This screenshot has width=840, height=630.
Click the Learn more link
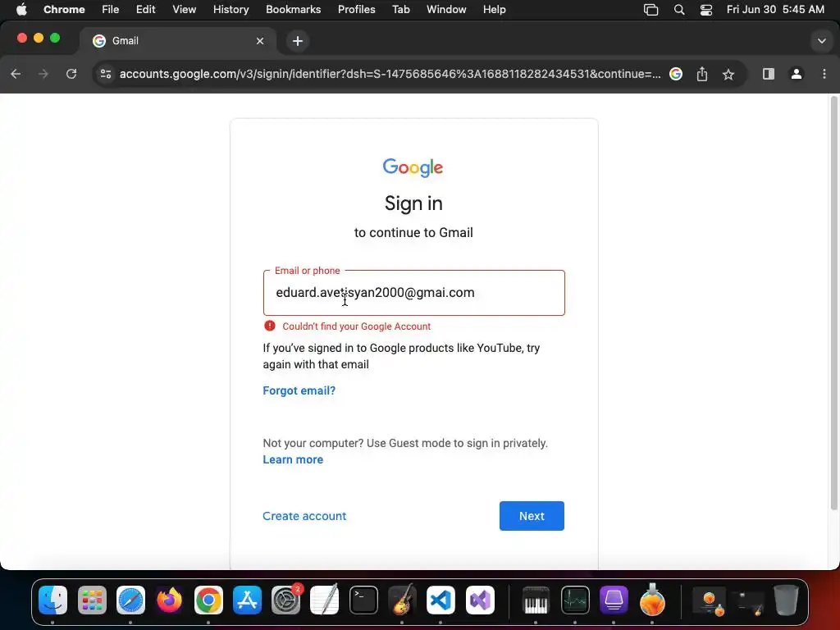(293, 459)
